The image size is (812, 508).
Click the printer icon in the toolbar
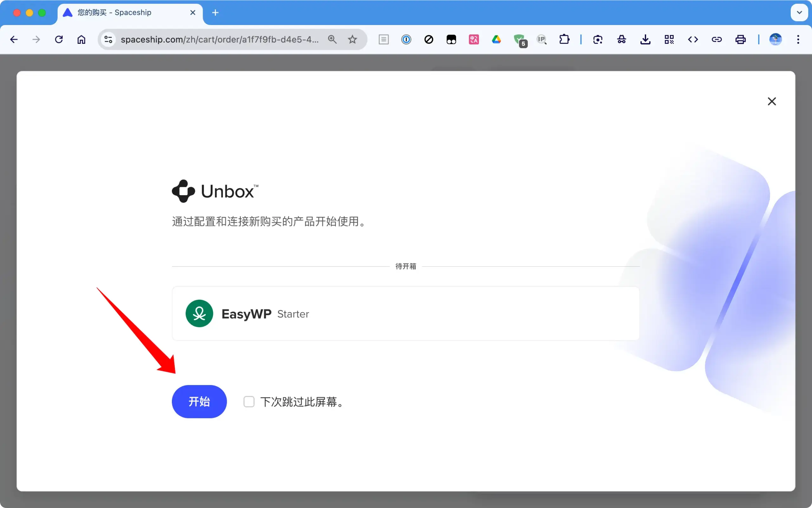tap(740, 39)
